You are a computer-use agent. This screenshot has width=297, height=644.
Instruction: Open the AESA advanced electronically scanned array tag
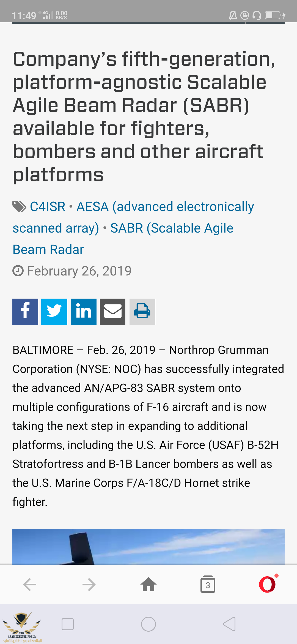click(x=165, y=207)
